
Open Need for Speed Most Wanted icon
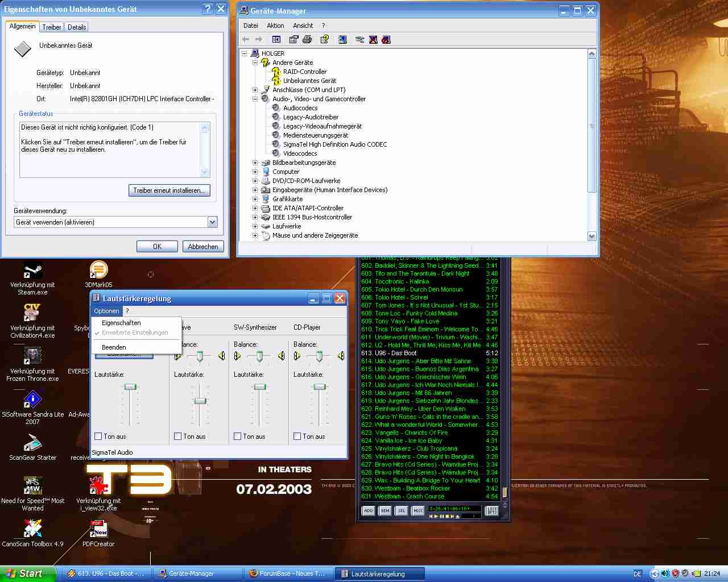tap(32, 494)
